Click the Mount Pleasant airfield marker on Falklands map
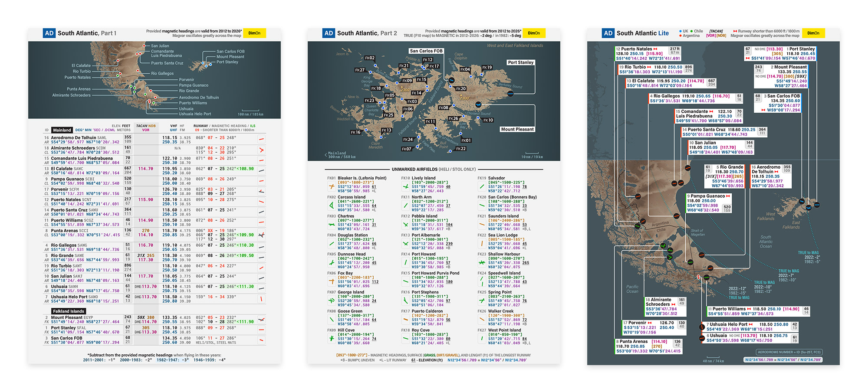The image size is (868, 392). 478,105
